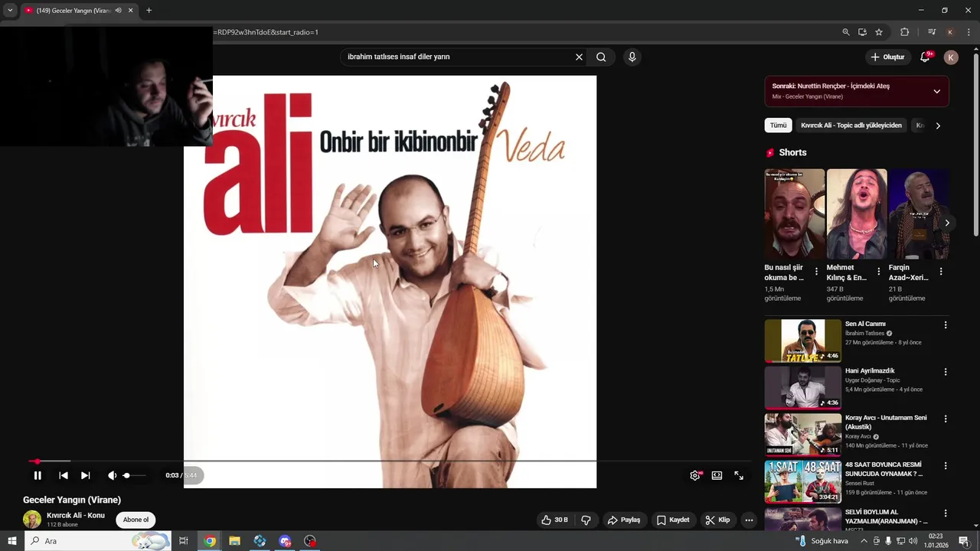Open the YouTube account avatar menu
Viewport: 980px width, 551px height.
click(x=951, y=57)
